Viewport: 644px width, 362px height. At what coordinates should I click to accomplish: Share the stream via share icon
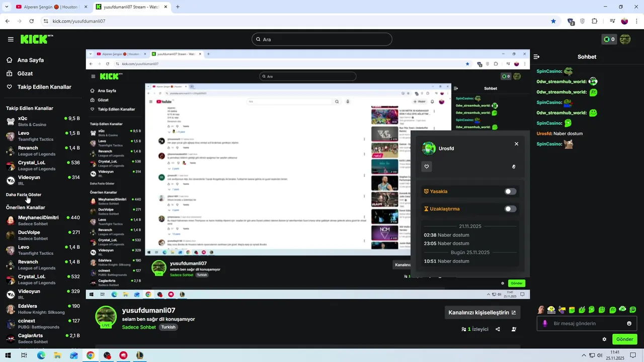[x=498, y=329]
